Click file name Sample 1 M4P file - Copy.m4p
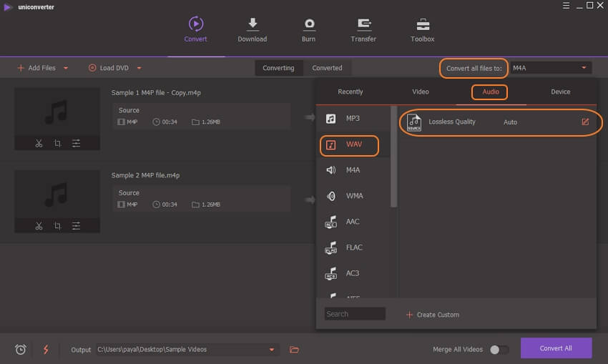 coord(156,93)
